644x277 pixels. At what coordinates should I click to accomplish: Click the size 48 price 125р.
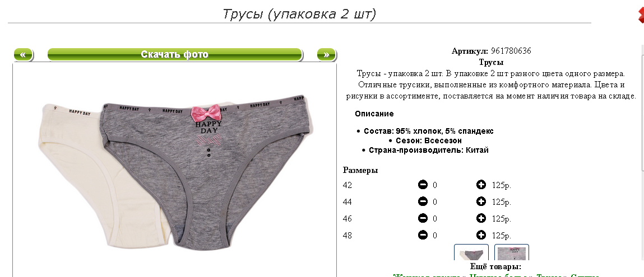(502, 236)
